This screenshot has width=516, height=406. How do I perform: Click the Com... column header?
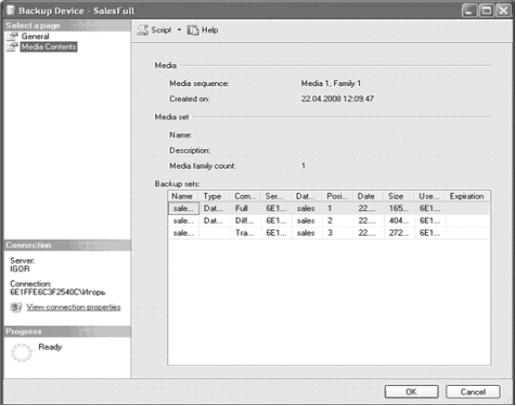(x=246, y=196)
